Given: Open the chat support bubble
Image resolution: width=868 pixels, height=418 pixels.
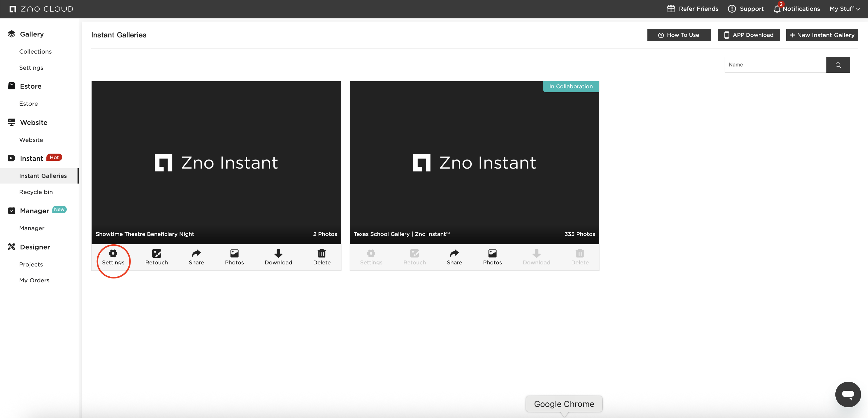Looking at the screenshot, I should 848,394.
